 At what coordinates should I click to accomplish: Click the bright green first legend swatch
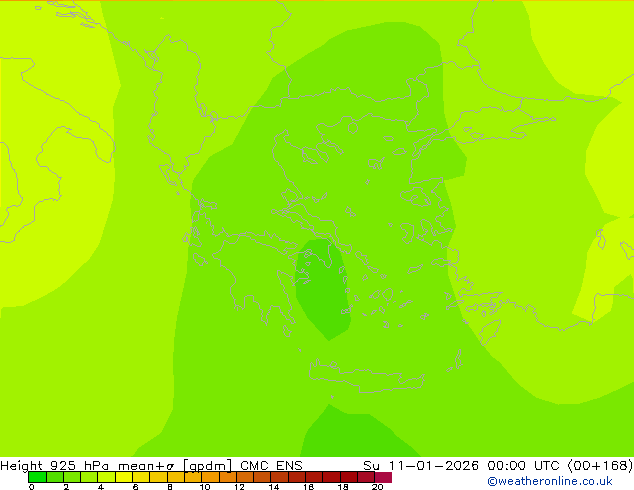click(37, 477)
